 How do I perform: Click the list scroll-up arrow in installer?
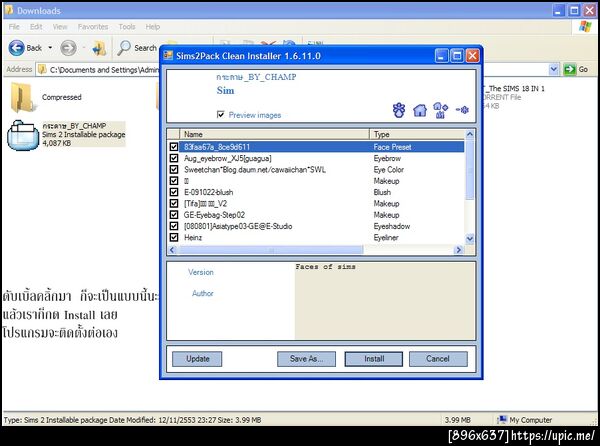(470, 134)
